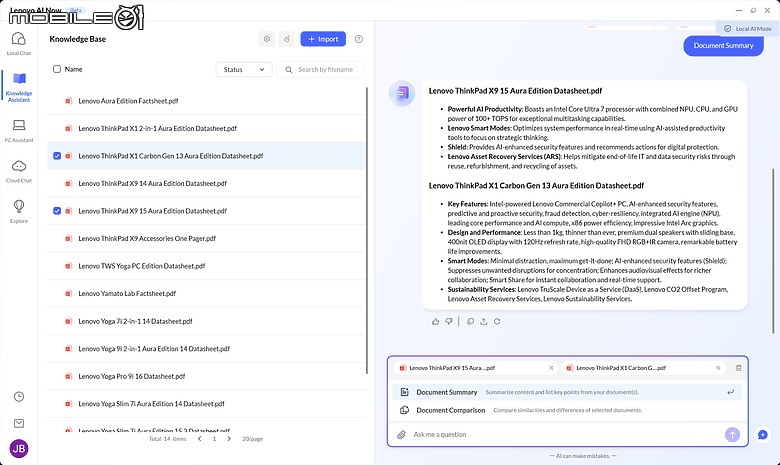Viewport: 780px width, 465px height.
Task: Click the chat panel vertical scrollbar
Action: [773, 251]
